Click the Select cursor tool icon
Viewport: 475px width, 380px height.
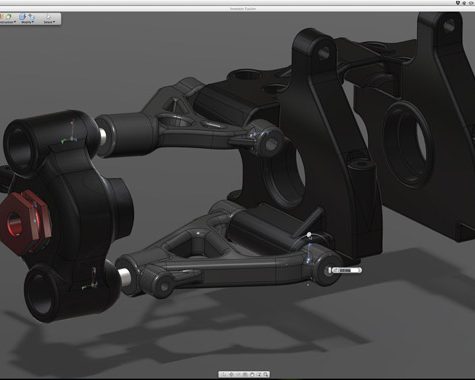[49, 17]
